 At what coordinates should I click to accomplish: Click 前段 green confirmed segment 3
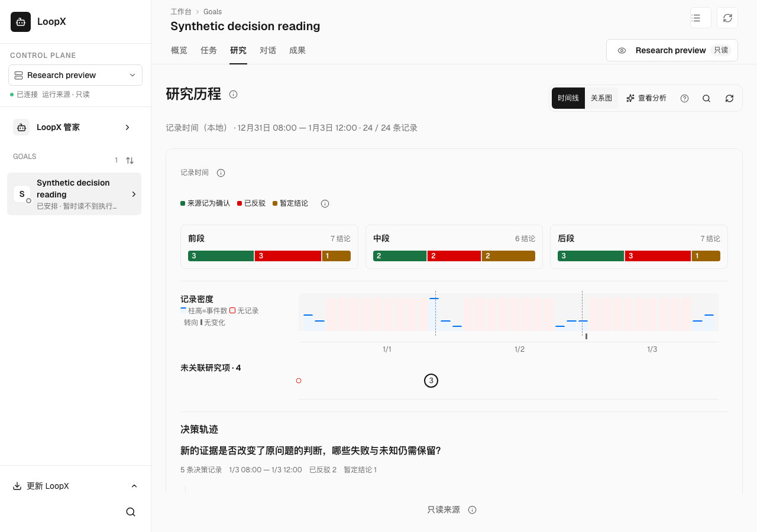click(x=221, y=256)
